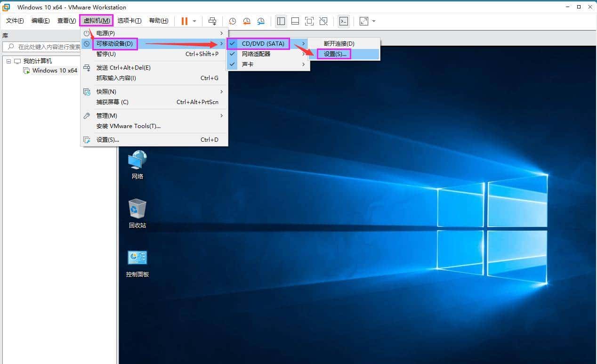Image resolution: width=597 pixels, height=364 pixels.
Task: Click the 回收站 recycle bin desktop icon
Action: (x=137, y=214)
